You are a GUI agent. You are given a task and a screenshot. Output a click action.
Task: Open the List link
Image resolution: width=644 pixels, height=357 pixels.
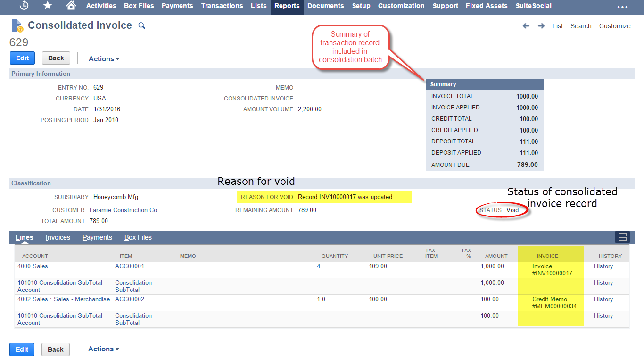pos(558,26)
